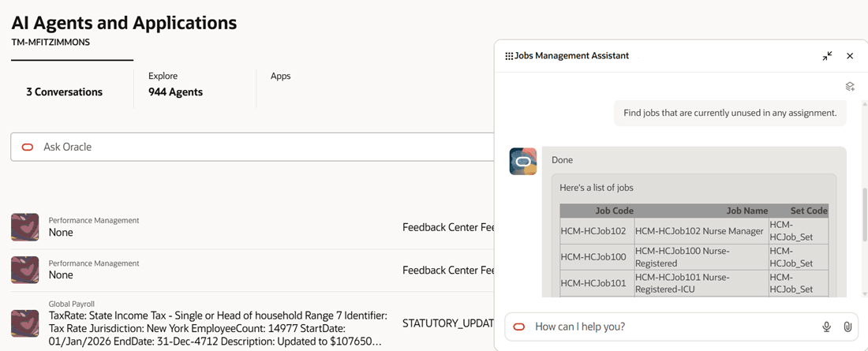Select the HCM-HCJob101 job code cell
The height and width of the screenshot is (351, 868).
[597, 283]
